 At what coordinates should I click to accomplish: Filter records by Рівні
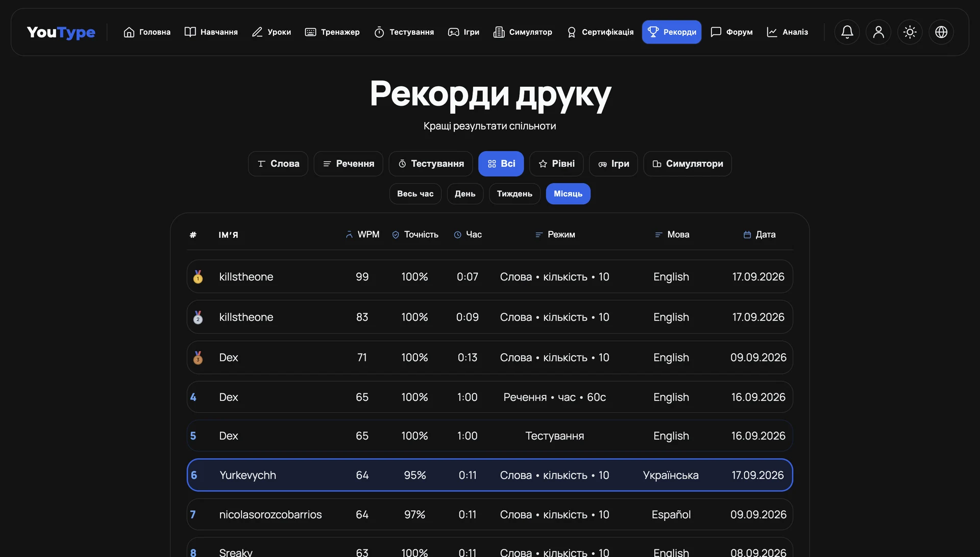point(556,164)
